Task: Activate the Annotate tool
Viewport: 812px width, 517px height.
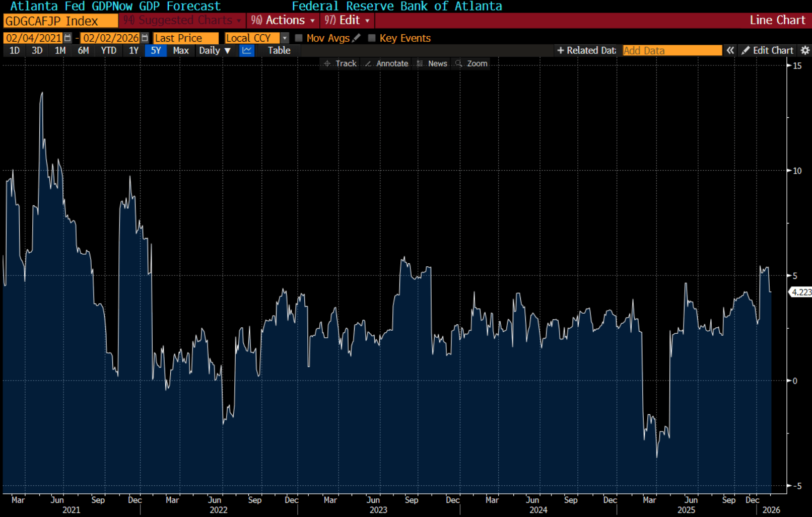Action: tap(386, 63)
